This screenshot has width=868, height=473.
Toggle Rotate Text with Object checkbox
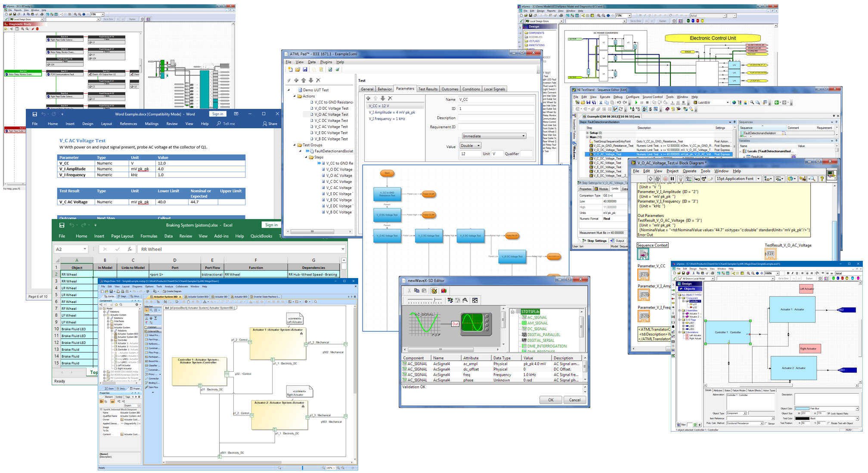coord(828,423)
